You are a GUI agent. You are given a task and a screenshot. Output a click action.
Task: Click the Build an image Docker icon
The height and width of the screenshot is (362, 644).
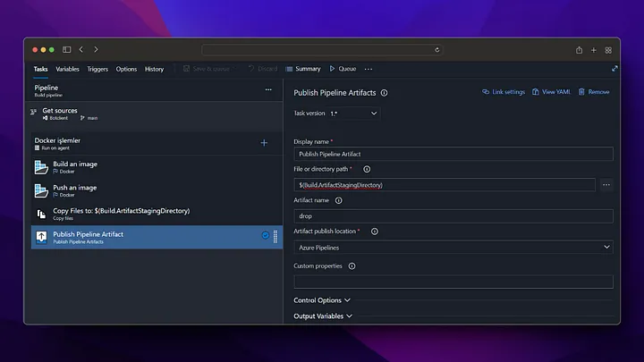pos(41,167)
